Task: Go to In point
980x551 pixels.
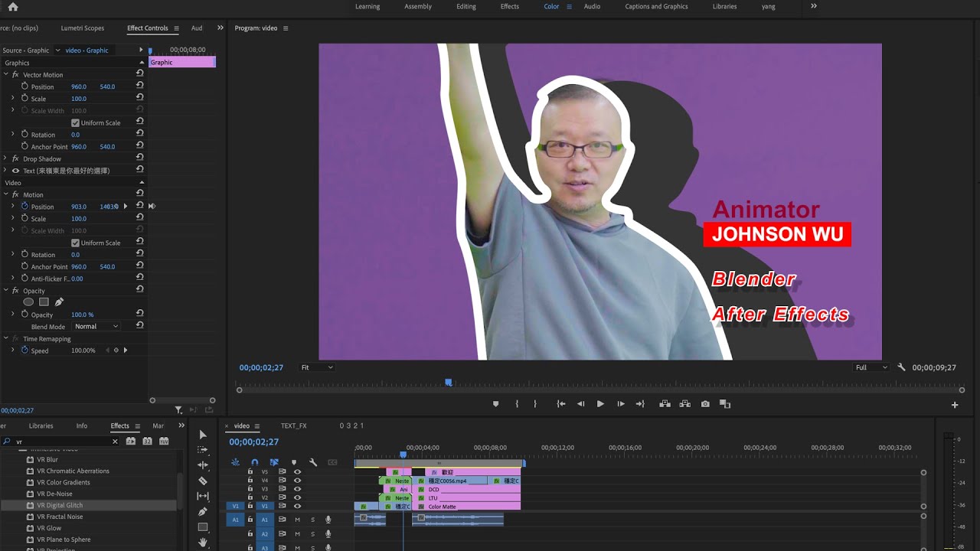Action: [561, 404]
